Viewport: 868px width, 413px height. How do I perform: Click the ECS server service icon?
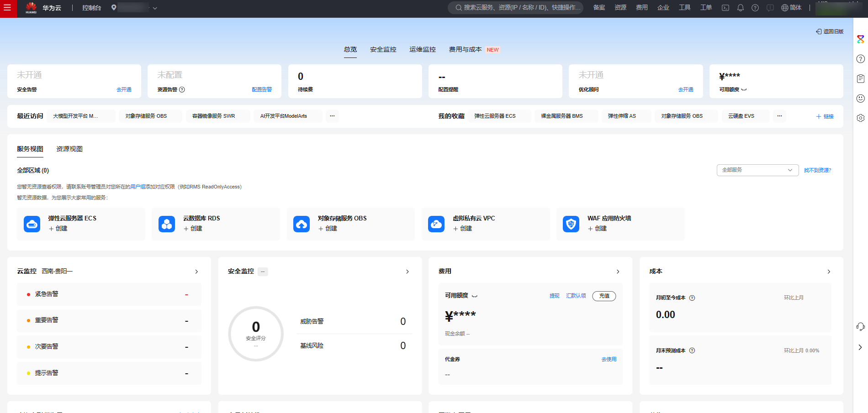pos(32,224)
